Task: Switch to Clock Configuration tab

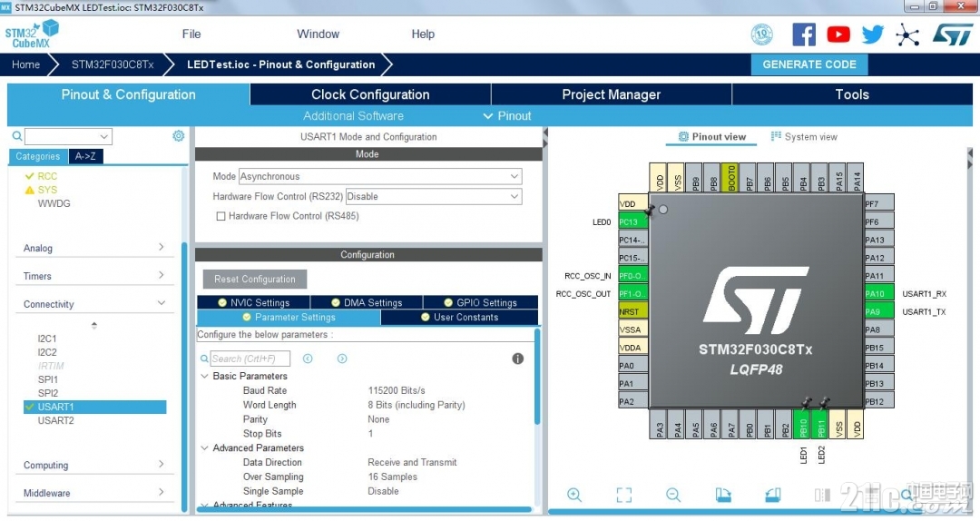Action: [370, 94]
